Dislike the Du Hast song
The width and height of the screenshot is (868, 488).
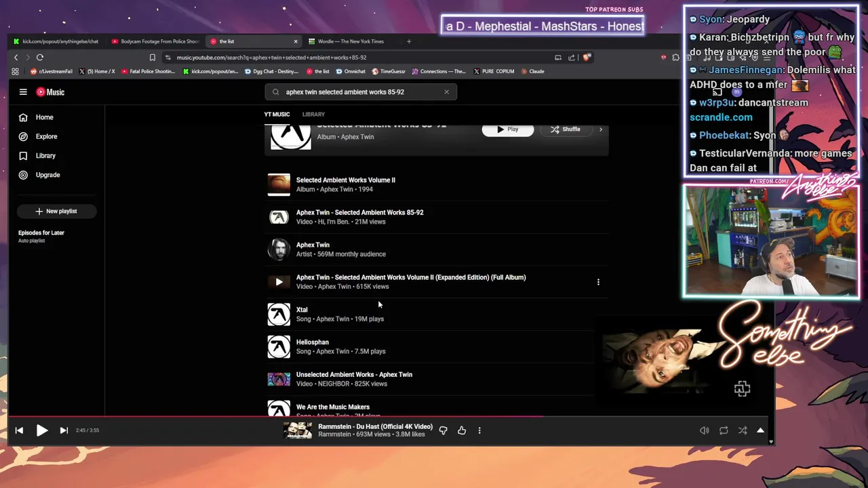coord(443,430)
